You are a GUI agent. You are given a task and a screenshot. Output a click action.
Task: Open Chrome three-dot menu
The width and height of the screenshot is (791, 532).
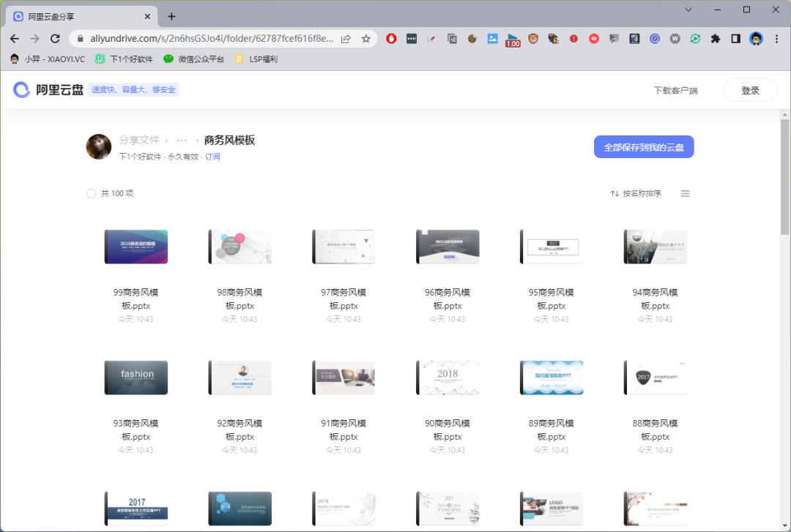click(776, 39)
